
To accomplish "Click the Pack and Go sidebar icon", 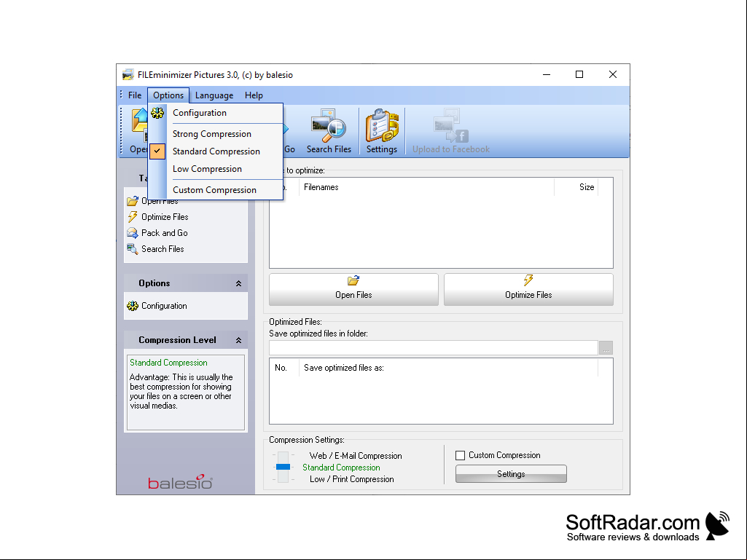I will click(x=133, y=233).
